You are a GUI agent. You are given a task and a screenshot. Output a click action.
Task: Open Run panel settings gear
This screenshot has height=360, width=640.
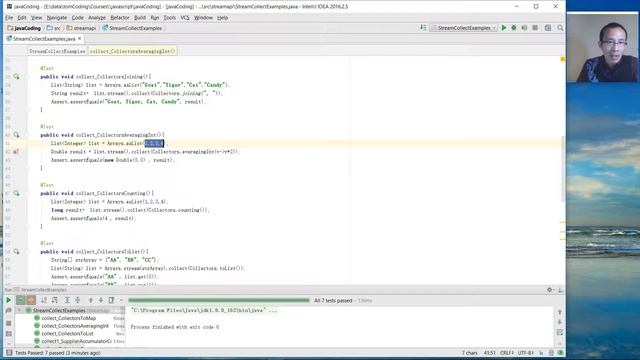point(550,290)
